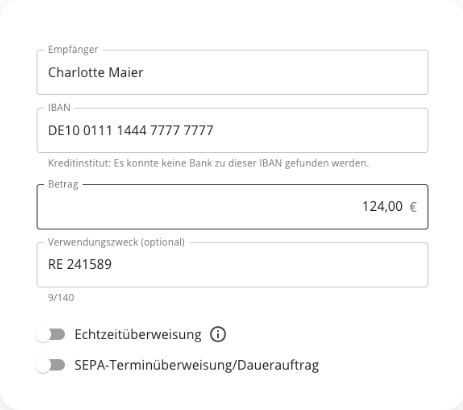Enable the Echtzeitüberweisung switch
The width and height of the screenshot is (463, 410).
51,334
